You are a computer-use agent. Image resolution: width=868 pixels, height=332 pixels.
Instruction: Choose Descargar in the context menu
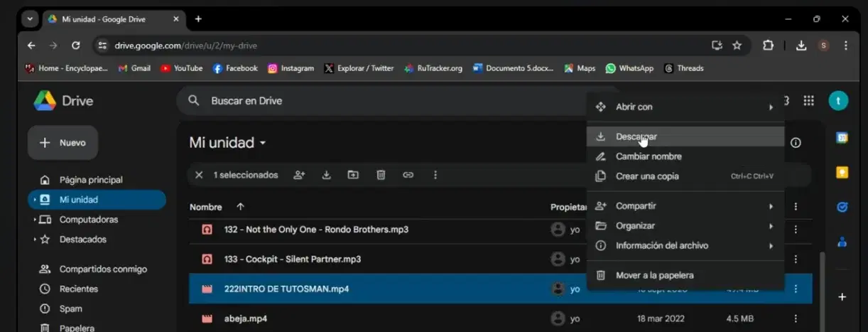[x=685, y=136]
